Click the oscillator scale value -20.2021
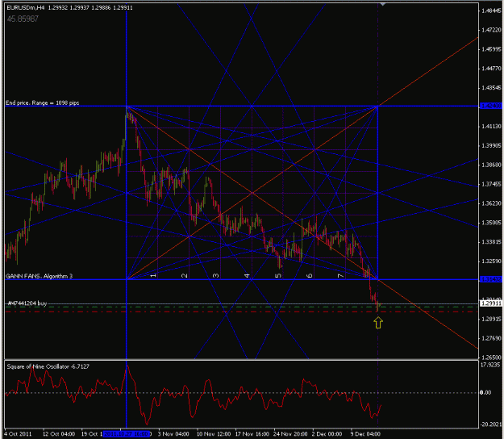The height and width of the screenshot is (439, 504). pos(491,424)
